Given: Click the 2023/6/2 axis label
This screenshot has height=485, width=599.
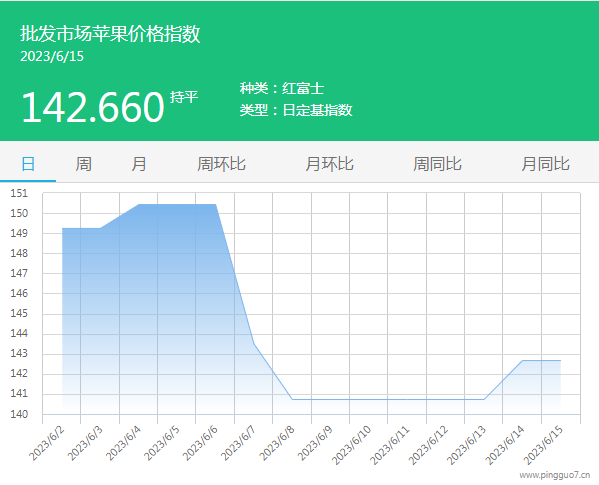Looking at the screenshot, I should 47,443.
